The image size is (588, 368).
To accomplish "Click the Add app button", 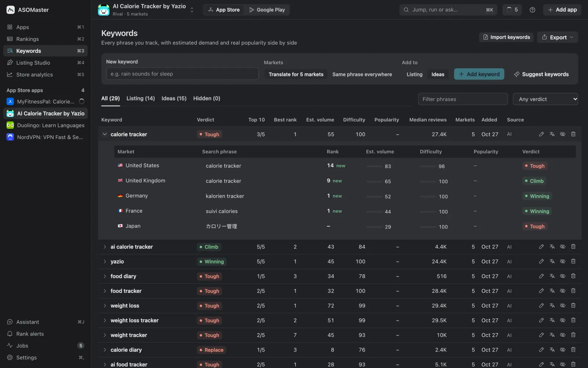I will coord(562,10).
